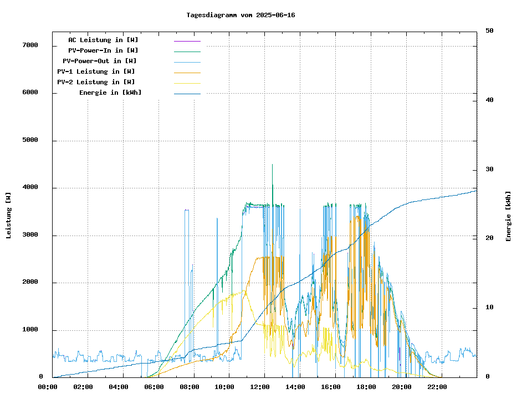This screenshot has height=399, width=532.
Task: Click the 50 energy axis tick label
Action: point(489,30)
